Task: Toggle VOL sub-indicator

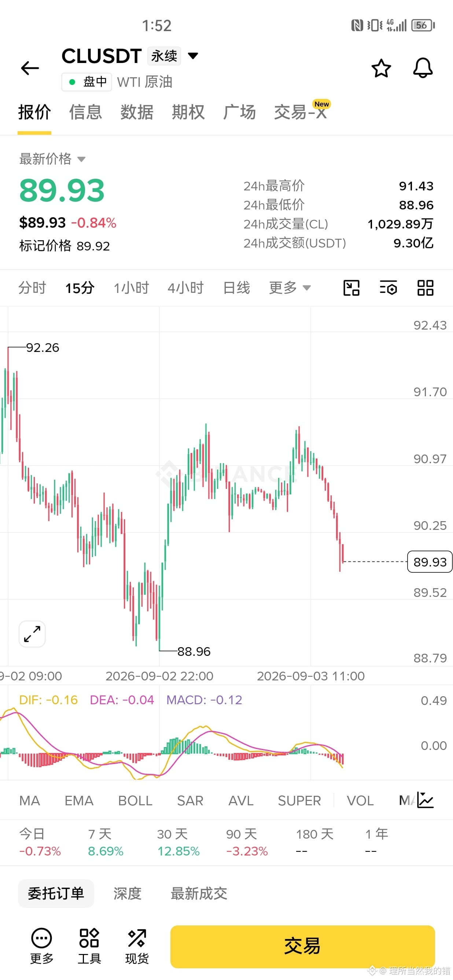Action: pos(360,801)
